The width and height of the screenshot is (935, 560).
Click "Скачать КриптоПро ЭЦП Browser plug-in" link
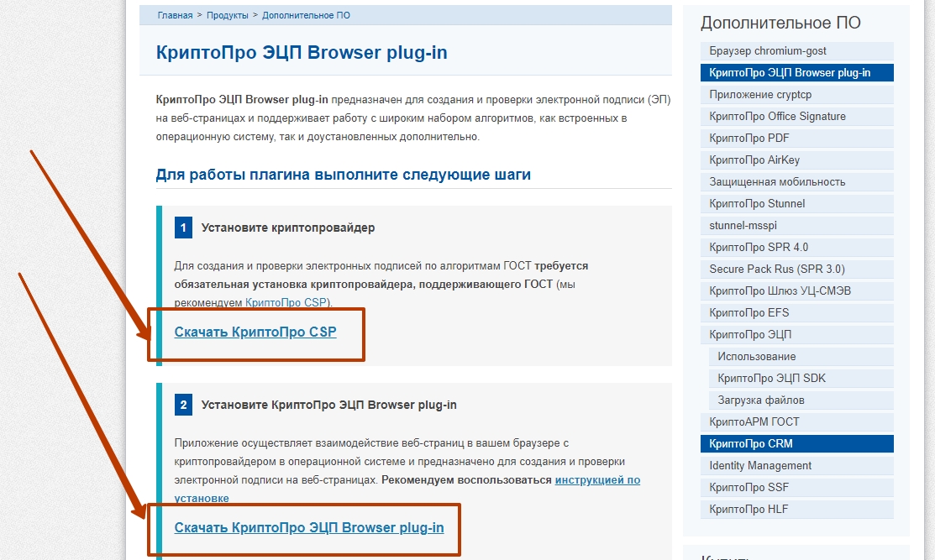[x=308, y=527]
